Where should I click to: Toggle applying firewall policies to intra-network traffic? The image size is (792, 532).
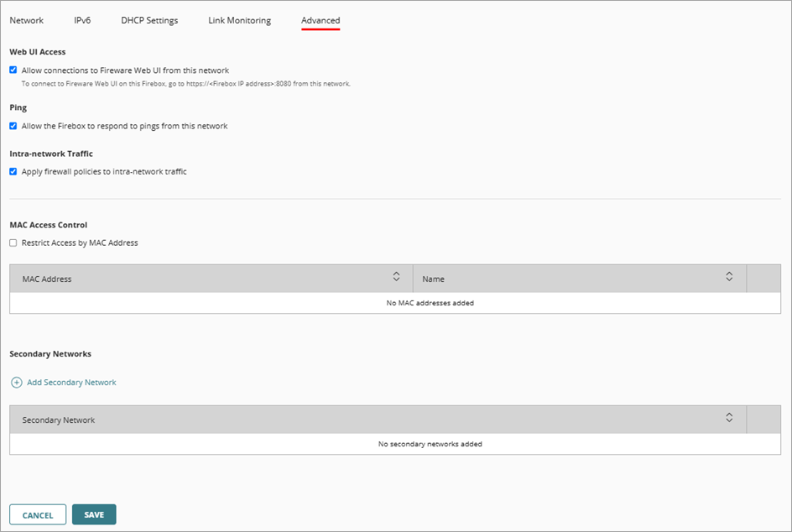(x=13, y=171)
